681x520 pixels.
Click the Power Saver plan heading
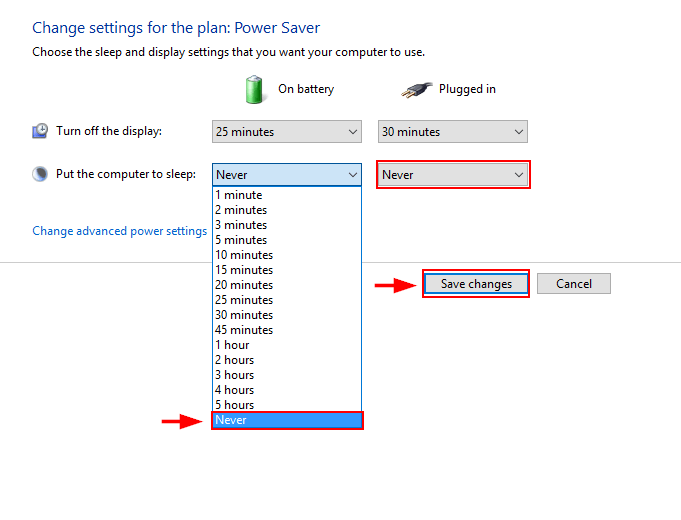(x=176, y=28)
